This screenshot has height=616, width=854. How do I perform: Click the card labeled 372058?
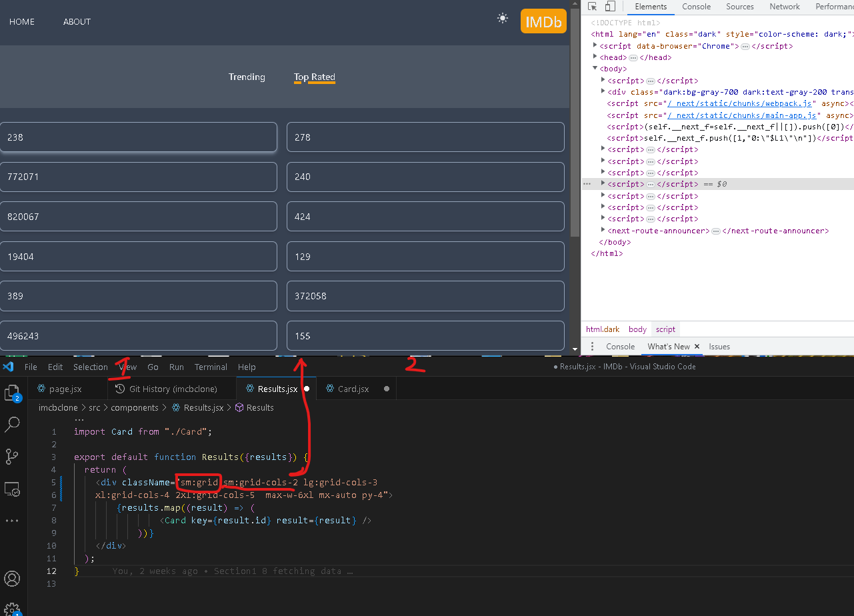click(x=425, y=296)
